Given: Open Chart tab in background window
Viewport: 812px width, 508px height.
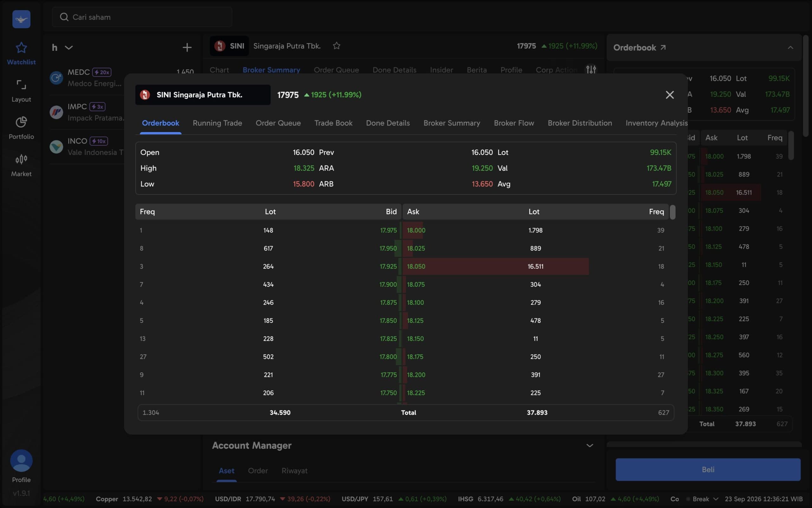Looking at the screenshot, I should [x=219, y=70].
